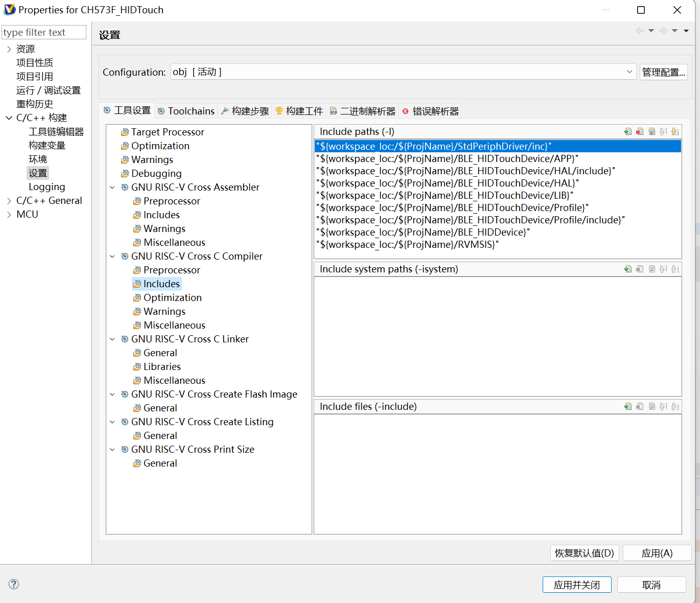Image resolution: width=700 pixels, height=603 pixels.
Task: Move selected include path down
Action: (x=675, y=132)
